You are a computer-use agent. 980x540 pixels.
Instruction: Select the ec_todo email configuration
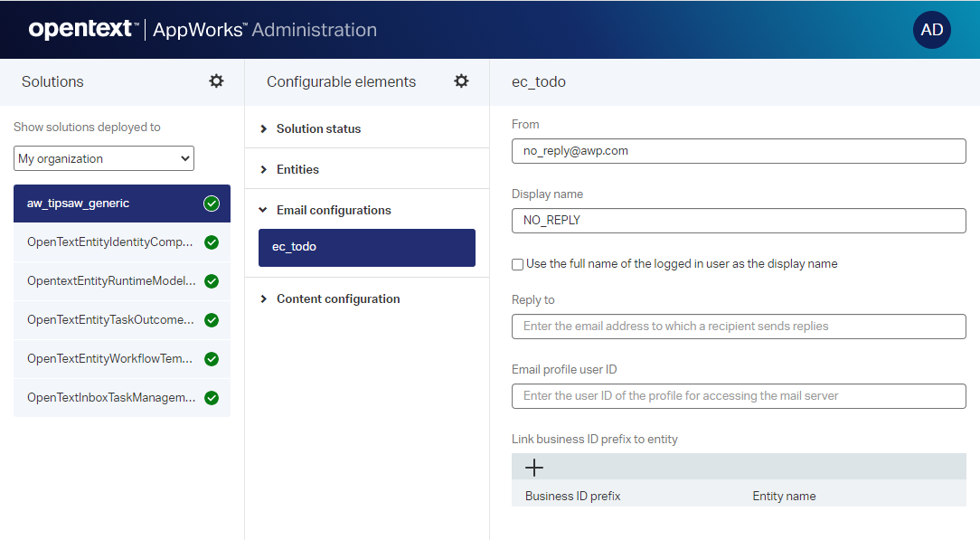point(366,247)
